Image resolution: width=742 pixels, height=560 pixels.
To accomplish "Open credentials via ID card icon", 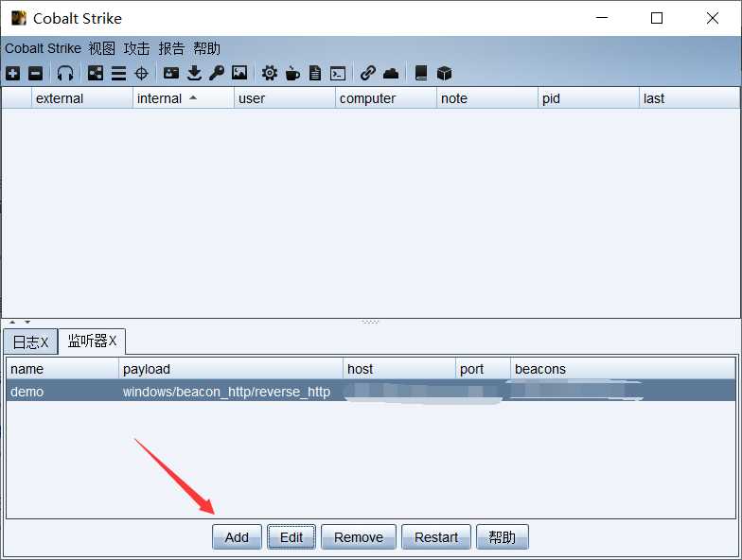I will 170,74.
